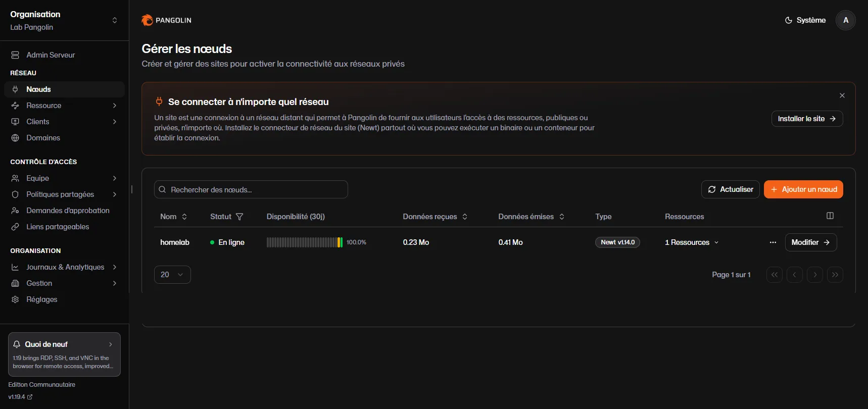Click the Admin Serveur server icon
This screenshot has height=409, width=868.
(x=15, y=55)
